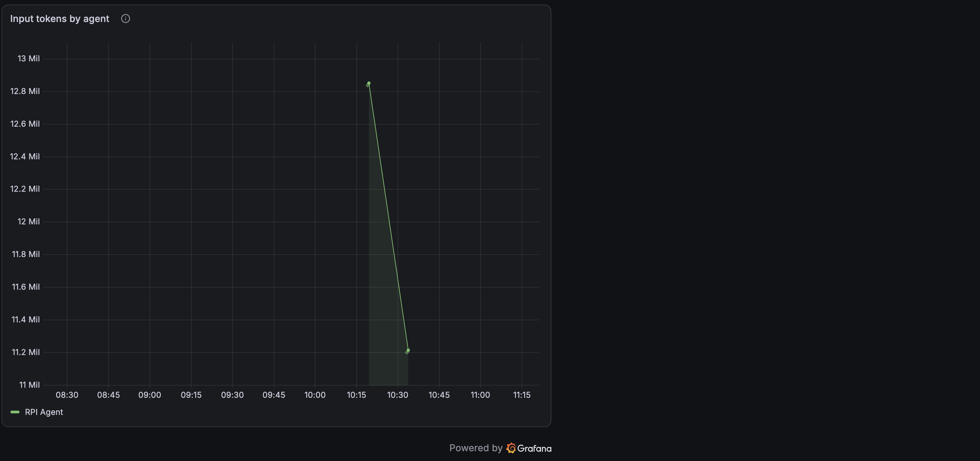The image size is (980, 461).
Task: Click the 12.6 Mil axis label
Action: [x=25, y=124]
